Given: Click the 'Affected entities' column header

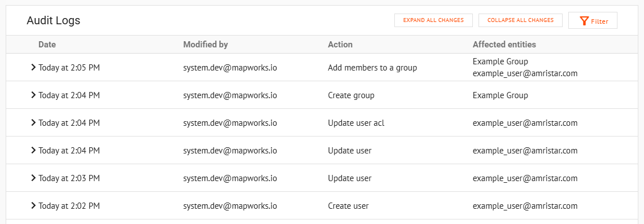Looking at the screenshot, I should coord(504,45).
